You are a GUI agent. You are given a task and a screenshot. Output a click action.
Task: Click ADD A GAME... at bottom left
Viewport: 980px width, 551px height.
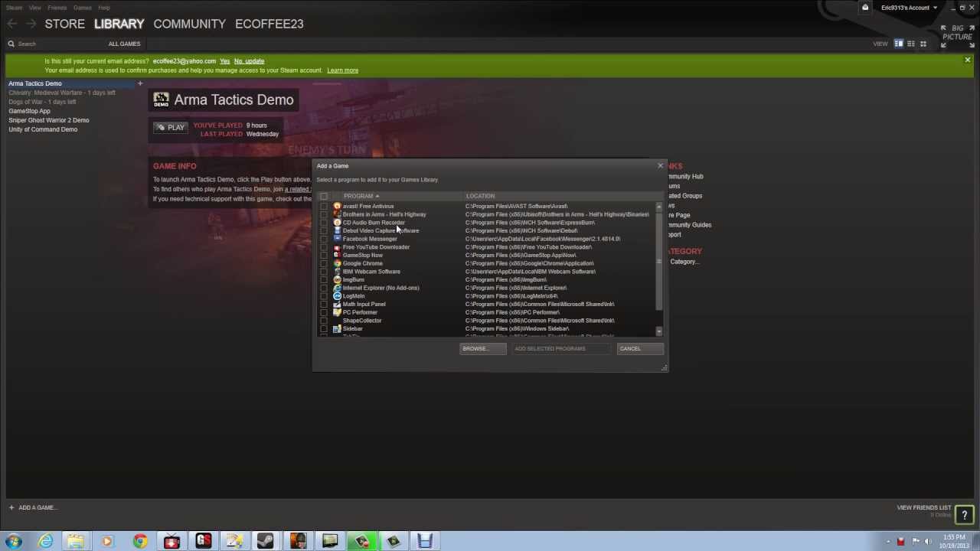point(31,507)
